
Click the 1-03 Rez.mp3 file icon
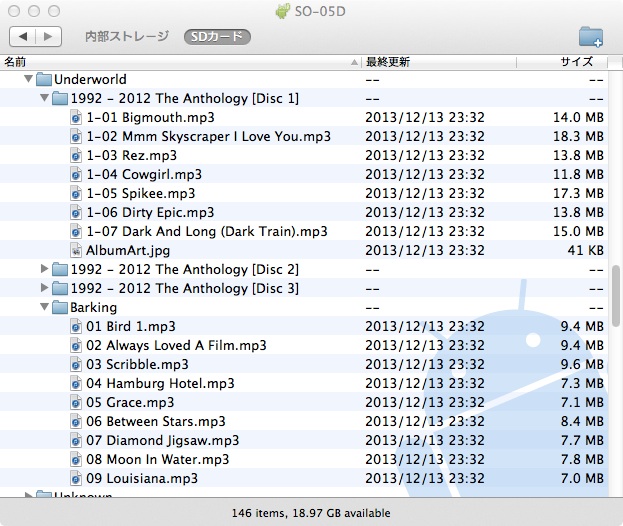[76, 155]
